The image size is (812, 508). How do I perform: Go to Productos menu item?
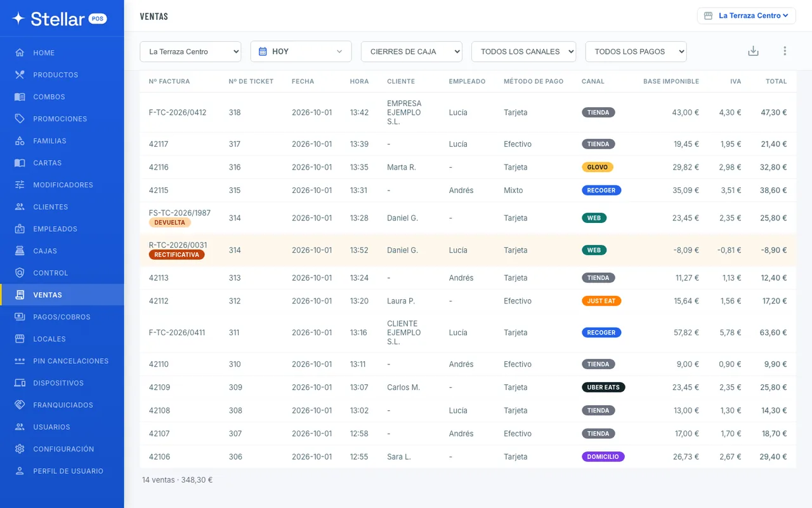coord(62,75)
